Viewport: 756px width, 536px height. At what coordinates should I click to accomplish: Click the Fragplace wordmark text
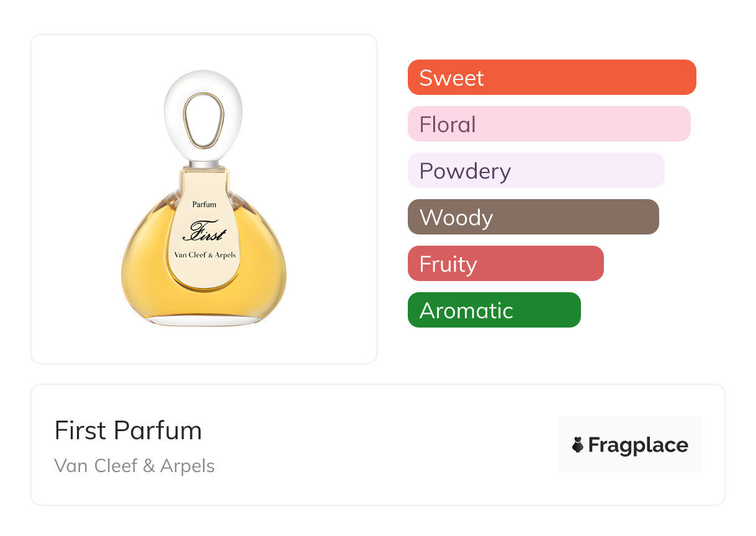click(x=638, y=445)
